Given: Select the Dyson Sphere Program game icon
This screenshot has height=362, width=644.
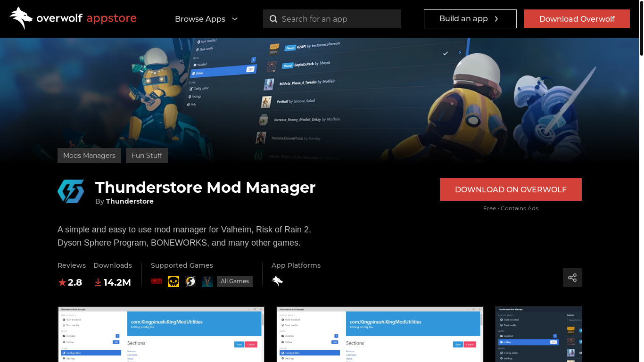Looking at the screenshot, I should pos(190,281).
